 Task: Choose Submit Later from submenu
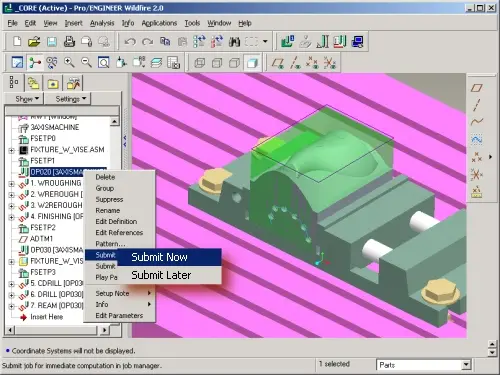coord(169,275)
